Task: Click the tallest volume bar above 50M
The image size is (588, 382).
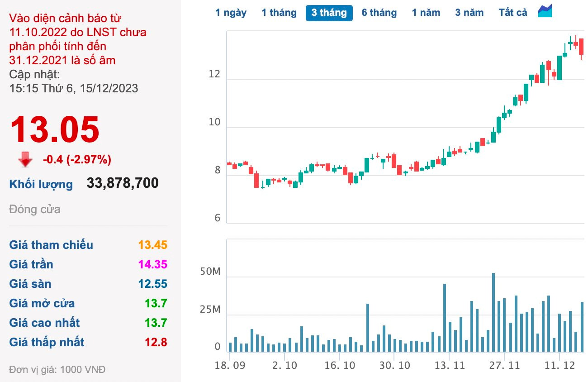Action: (493, 312)
